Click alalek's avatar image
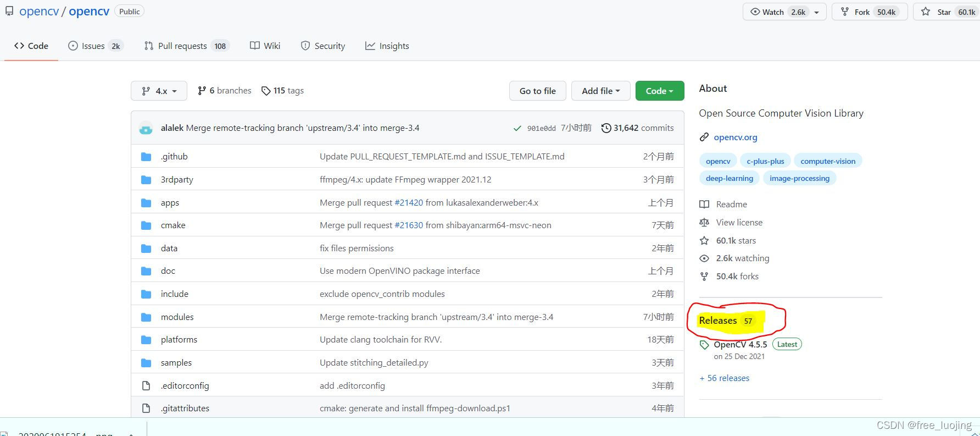980x436 pixels. click(146, 128)
